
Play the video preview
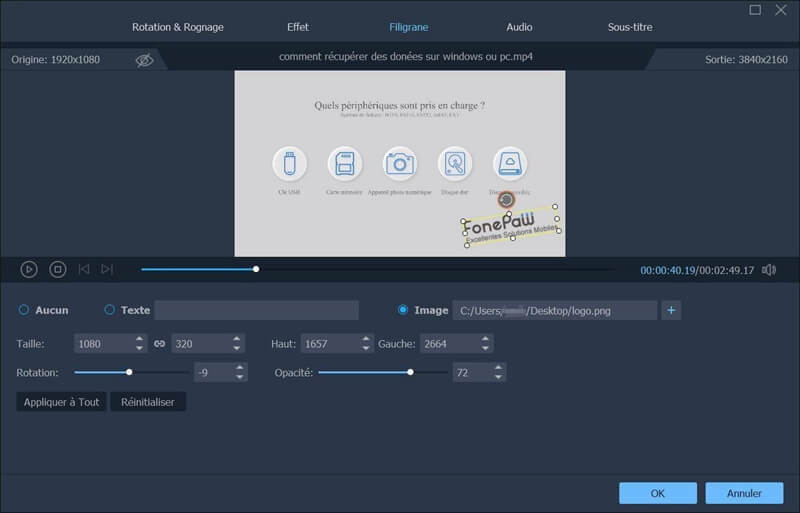(x=29, y=269)
